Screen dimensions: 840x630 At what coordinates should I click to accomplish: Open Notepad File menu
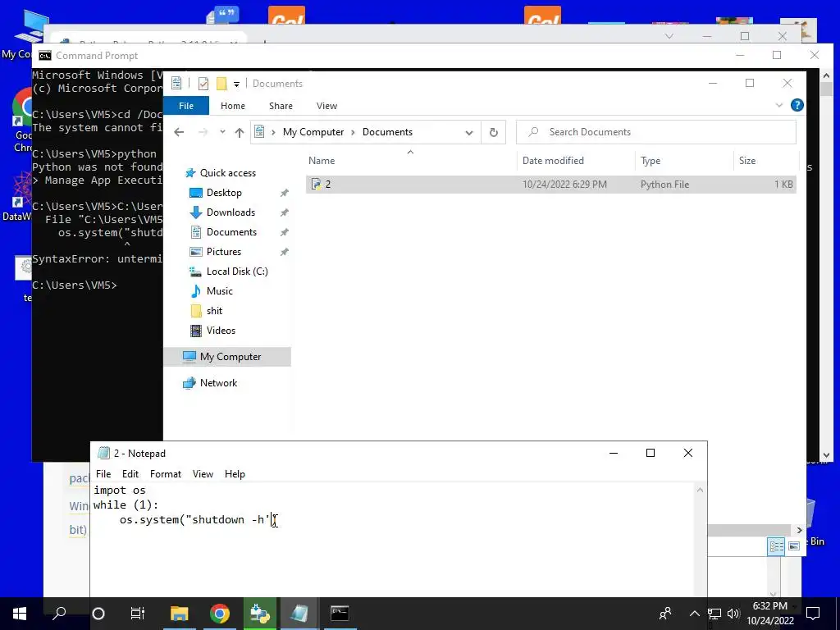(103, 474)
